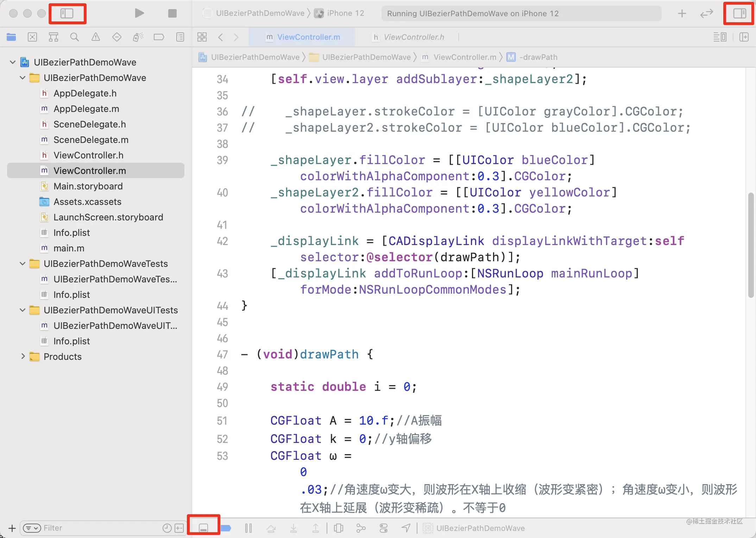Open the Breakpoint navigator icon

click(159, 37)
